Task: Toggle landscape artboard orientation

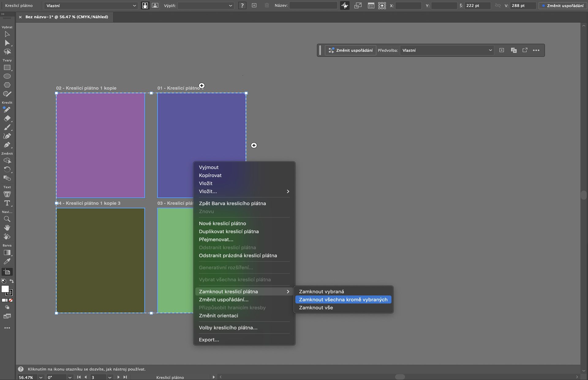Action: 155,6
